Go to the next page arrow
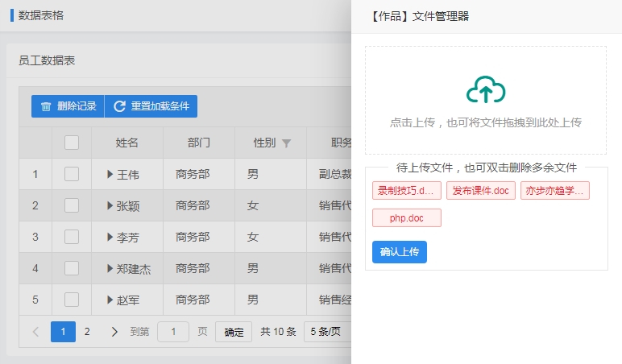622x364 pixels. click(x=114, y=332)
